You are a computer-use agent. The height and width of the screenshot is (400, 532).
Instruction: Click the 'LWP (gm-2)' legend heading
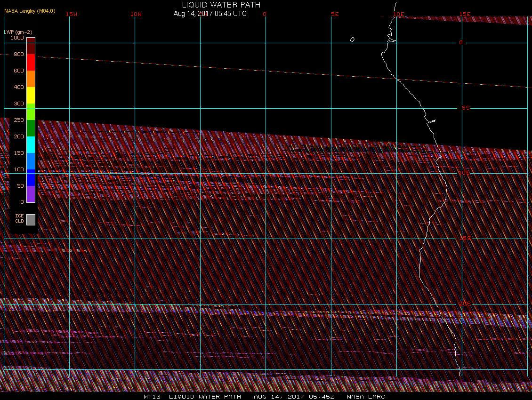[18, 32]
